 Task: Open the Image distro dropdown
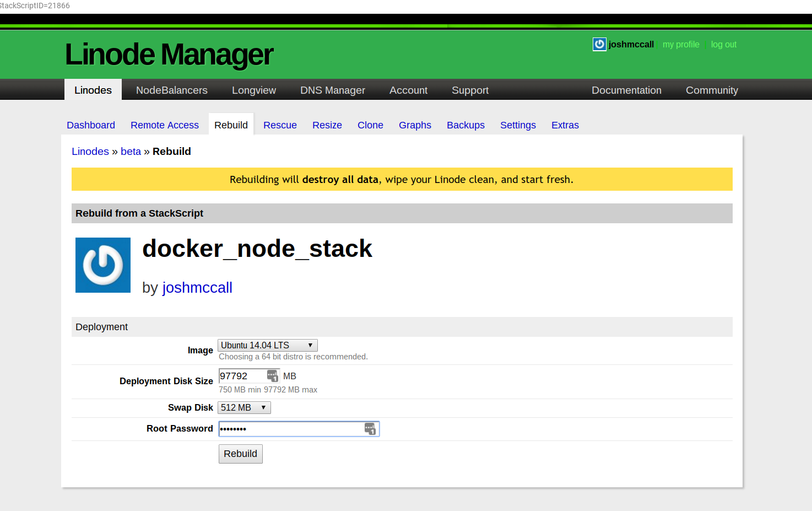point(267,345)
